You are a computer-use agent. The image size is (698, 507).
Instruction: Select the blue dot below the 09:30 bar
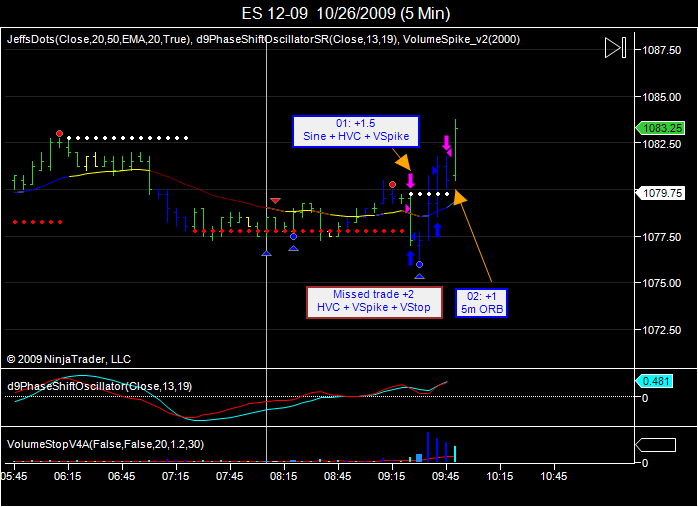pyautogui.click(x=419, y=264)
